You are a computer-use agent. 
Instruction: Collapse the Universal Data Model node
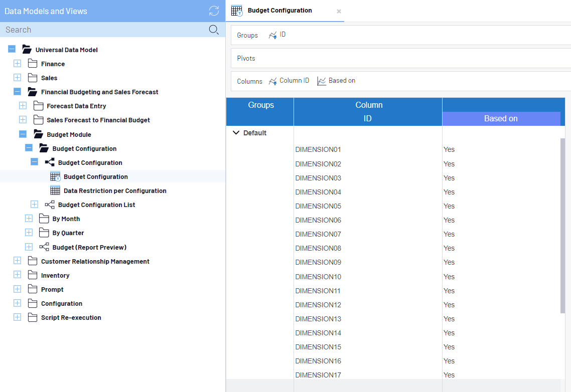tap(12, 50)
